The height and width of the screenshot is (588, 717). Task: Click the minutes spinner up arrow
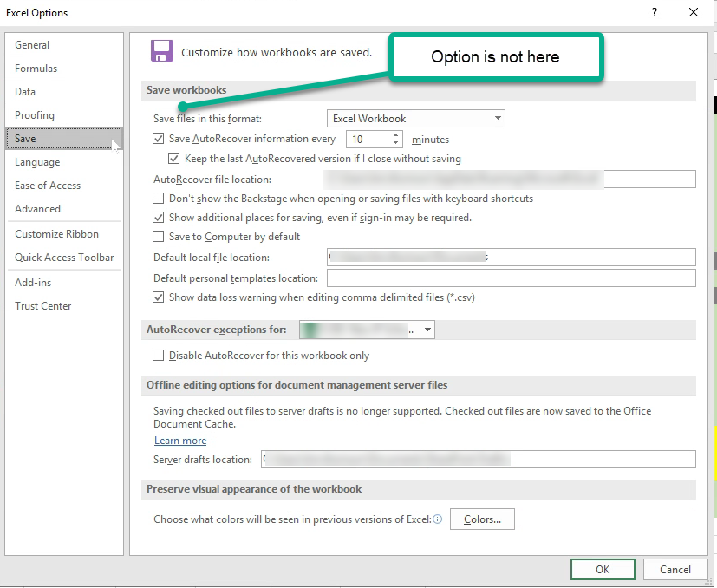394,134
